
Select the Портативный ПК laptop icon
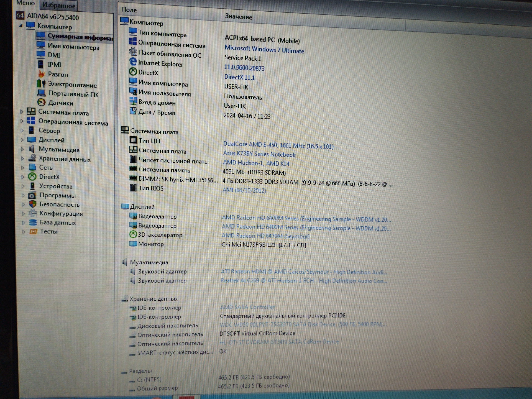point(41,93)
